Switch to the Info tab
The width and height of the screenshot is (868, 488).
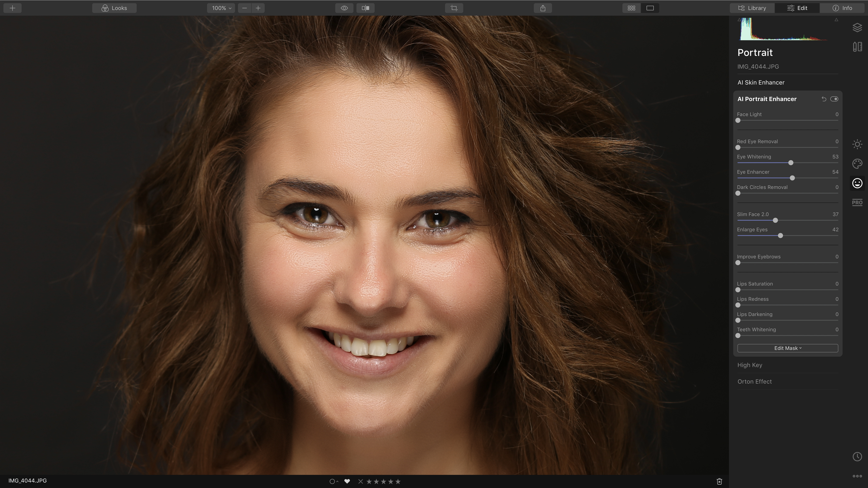tap(842, 8)
